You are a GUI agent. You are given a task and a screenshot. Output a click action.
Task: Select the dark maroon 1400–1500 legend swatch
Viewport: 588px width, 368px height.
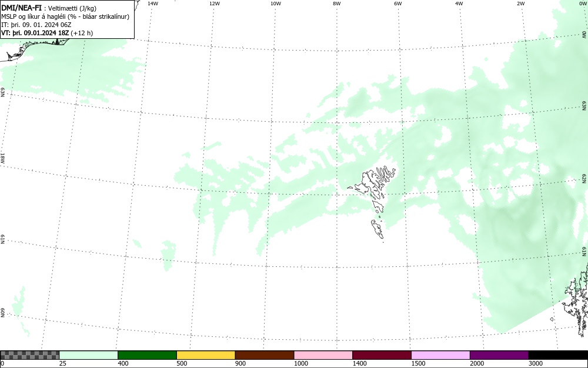[x=382, y=355]
